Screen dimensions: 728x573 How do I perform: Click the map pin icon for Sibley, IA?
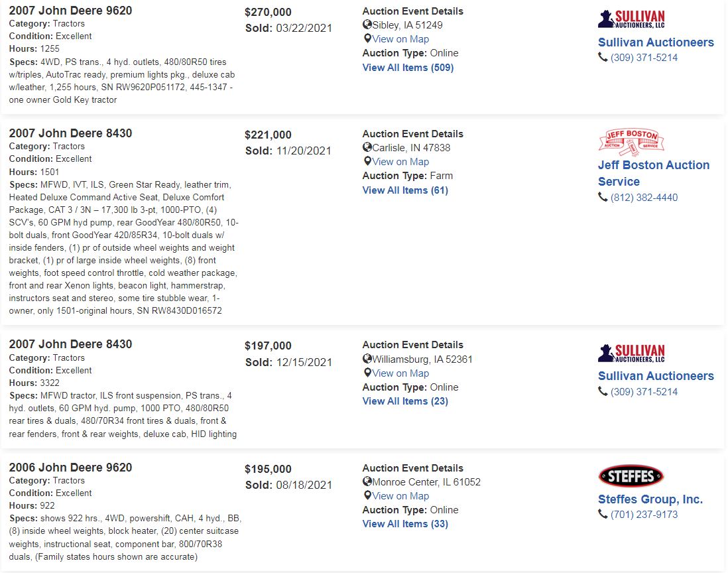367,38
